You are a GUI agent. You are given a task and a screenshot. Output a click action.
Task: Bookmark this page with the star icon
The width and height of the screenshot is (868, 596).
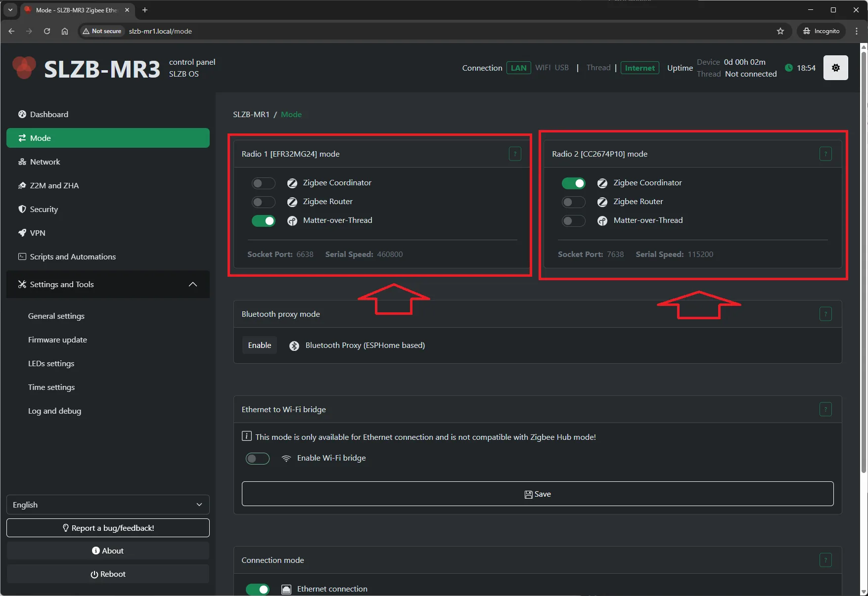(x=780, y=31)
